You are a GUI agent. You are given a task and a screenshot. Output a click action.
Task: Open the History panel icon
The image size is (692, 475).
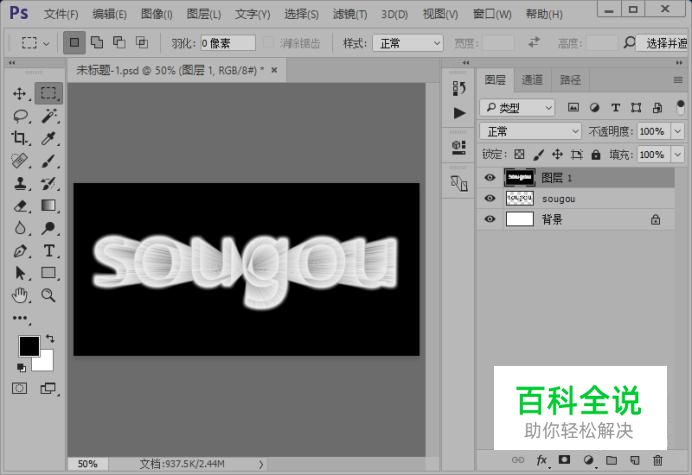point(459,88)
